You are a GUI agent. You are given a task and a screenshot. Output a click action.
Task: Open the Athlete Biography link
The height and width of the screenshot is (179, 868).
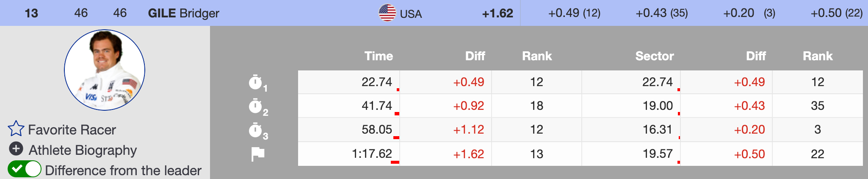83,150
